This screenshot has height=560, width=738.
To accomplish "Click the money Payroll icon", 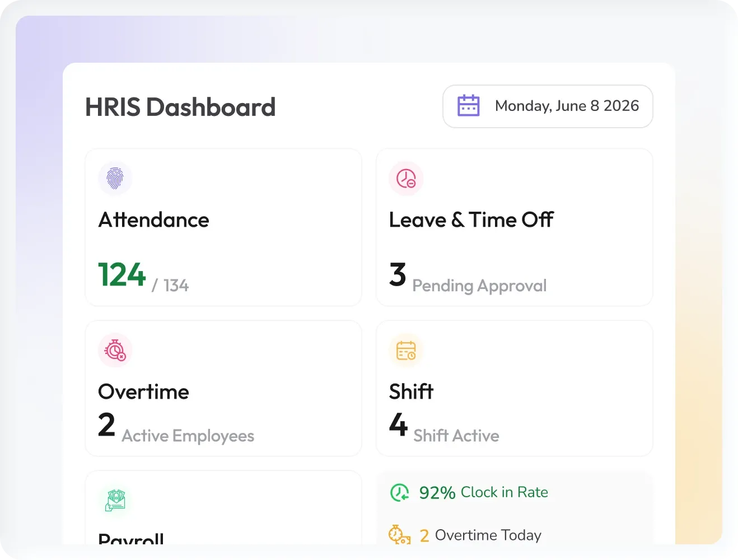I will pos(115,500).
